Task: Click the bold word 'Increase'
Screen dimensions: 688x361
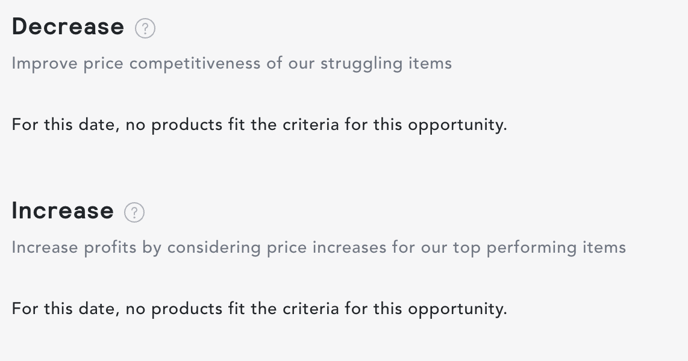Action: [63, 211]
